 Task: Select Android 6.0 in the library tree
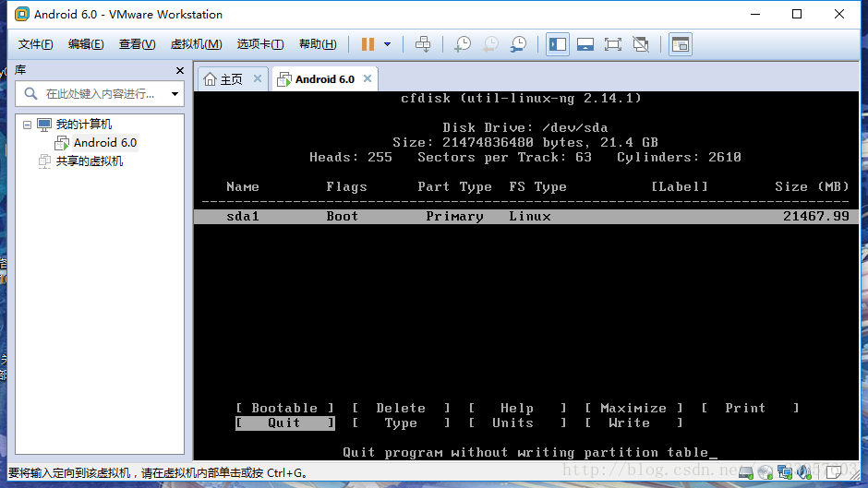point(105,143)
